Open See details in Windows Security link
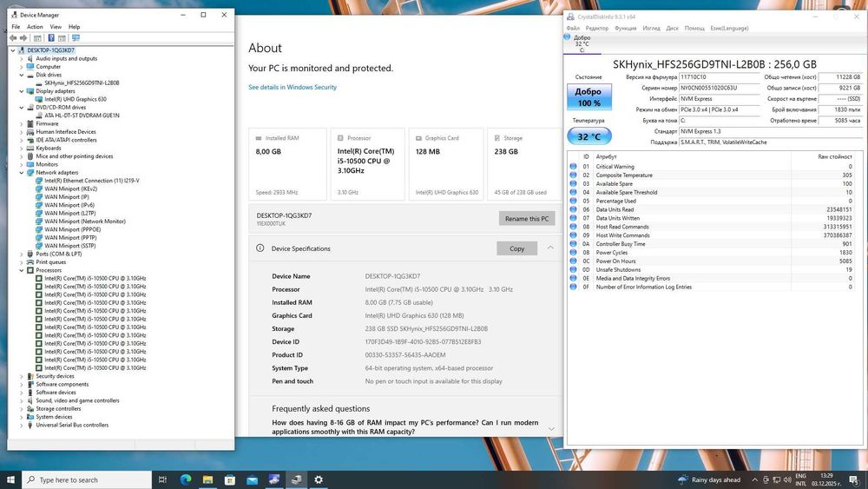This screenshot has height=489, width=868. (x=293, y=88)
